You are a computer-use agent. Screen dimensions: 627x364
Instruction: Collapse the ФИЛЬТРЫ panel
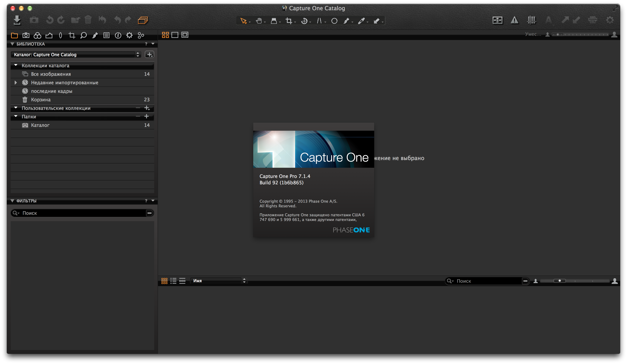12,201
